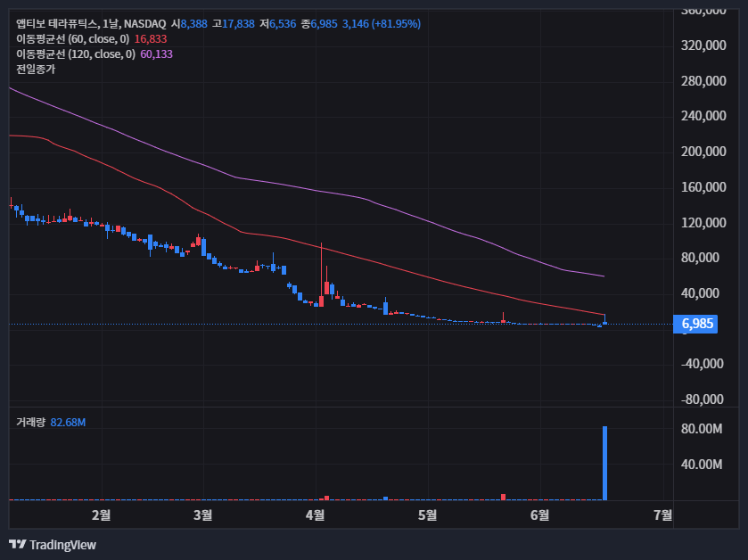Click the 280,000 price axis label
The image size is (748, 560).
point(703,80)
